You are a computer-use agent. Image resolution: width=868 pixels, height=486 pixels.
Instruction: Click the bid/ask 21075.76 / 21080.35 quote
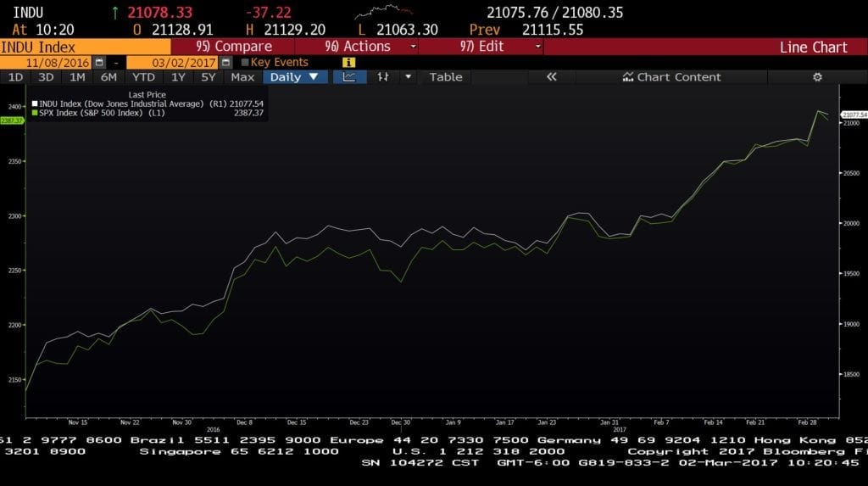(x=554, y=12)
